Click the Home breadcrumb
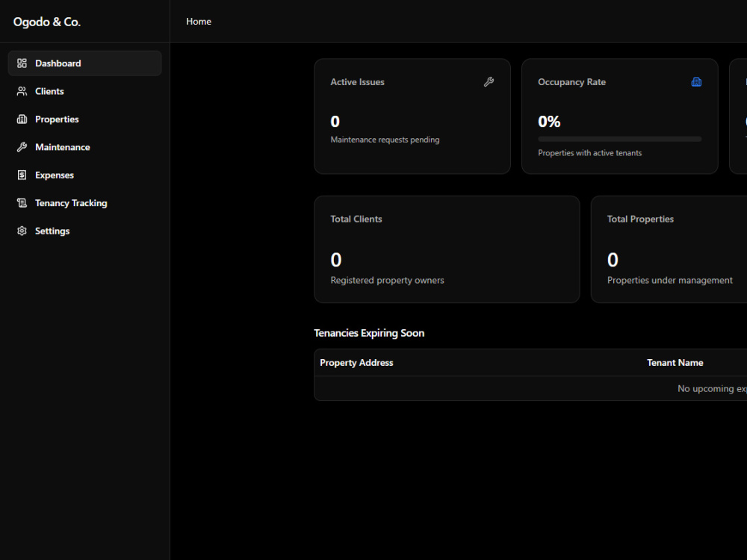 199,22
